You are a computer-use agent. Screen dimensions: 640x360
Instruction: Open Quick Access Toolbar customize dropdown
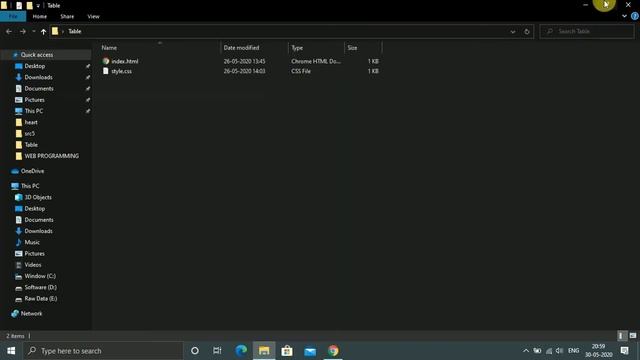38,6
